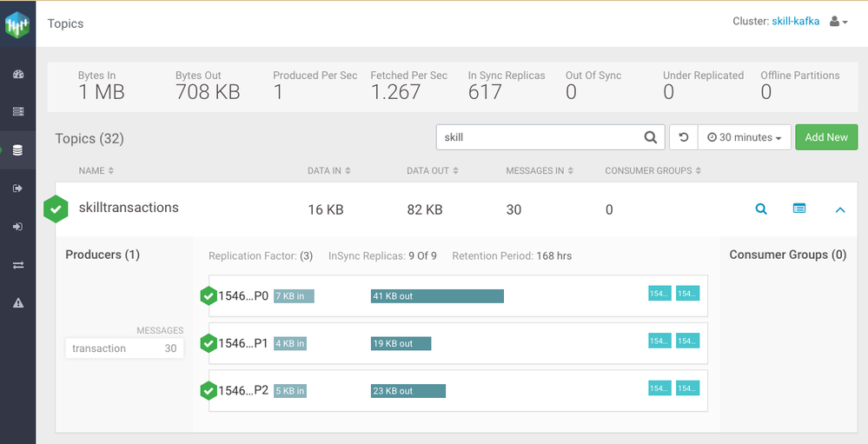Open the 30 minutes time range dropdown

click(744, 137)
